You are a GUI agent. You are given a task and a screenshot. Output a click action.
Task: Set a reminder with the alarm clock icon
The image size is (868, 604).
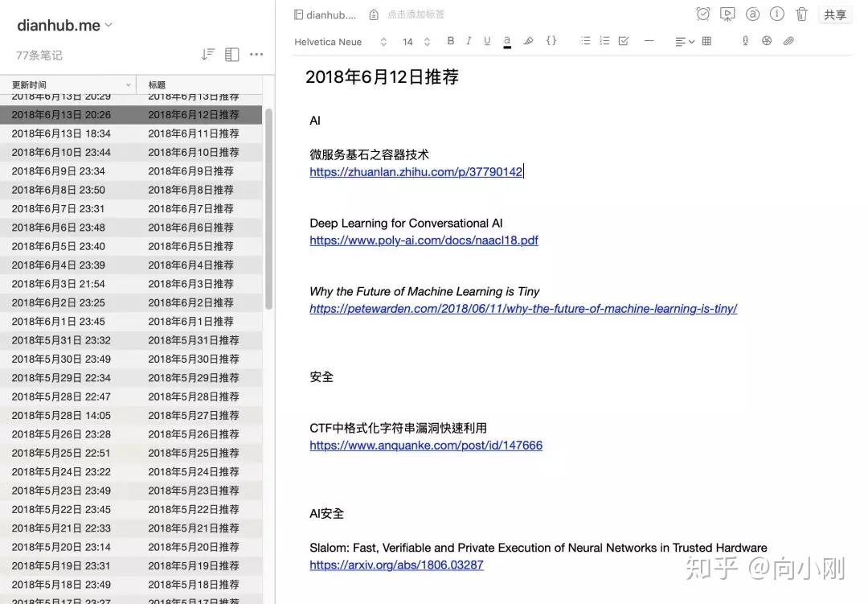point(703,14)
